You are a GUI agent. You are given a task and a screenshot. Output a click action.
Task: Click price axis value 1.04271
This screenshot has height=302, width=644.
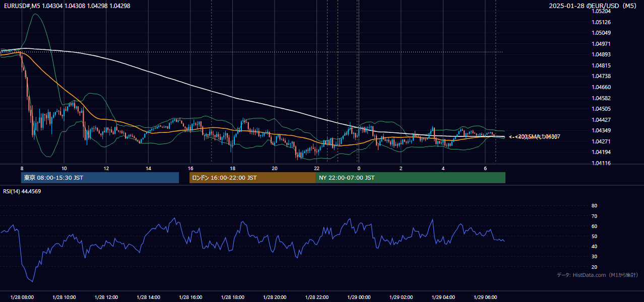point(601,141)
